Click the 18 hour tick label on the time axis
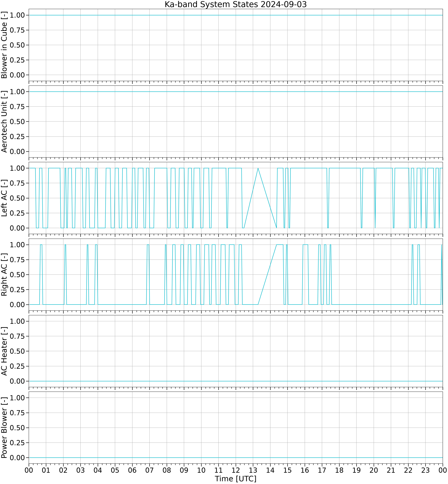 click(339, 470)
